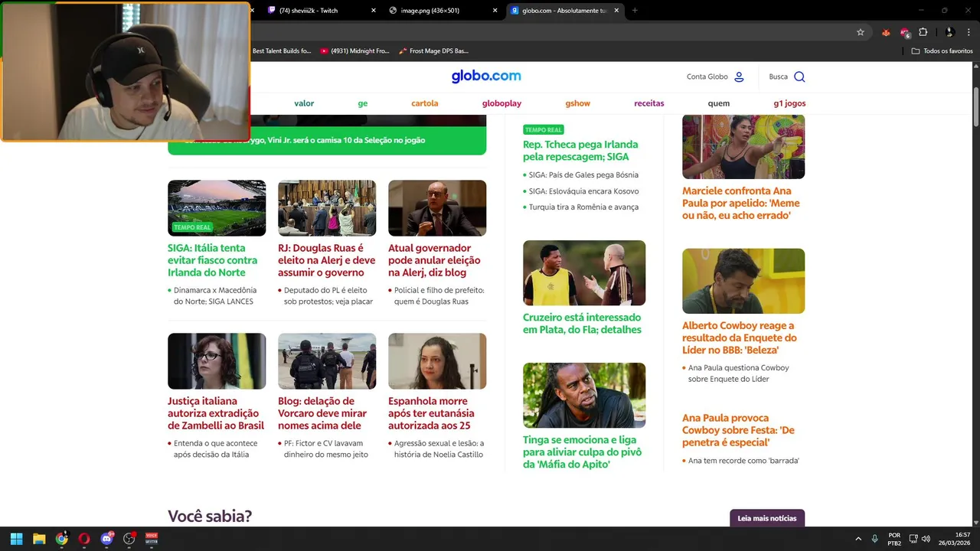Open Dinamarca x Macedônia do Norte link
980x551 pixels.
214,295
